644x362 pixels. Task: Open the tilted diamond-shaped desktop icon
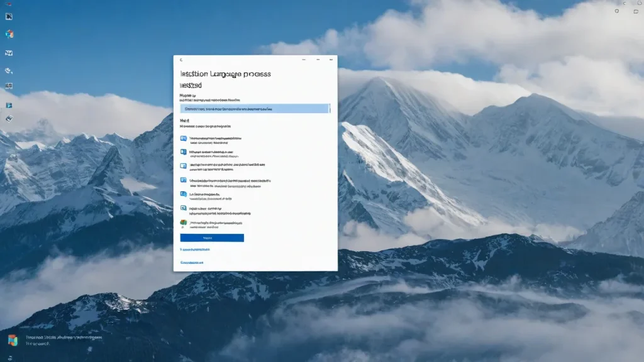[x=9, y=119]
